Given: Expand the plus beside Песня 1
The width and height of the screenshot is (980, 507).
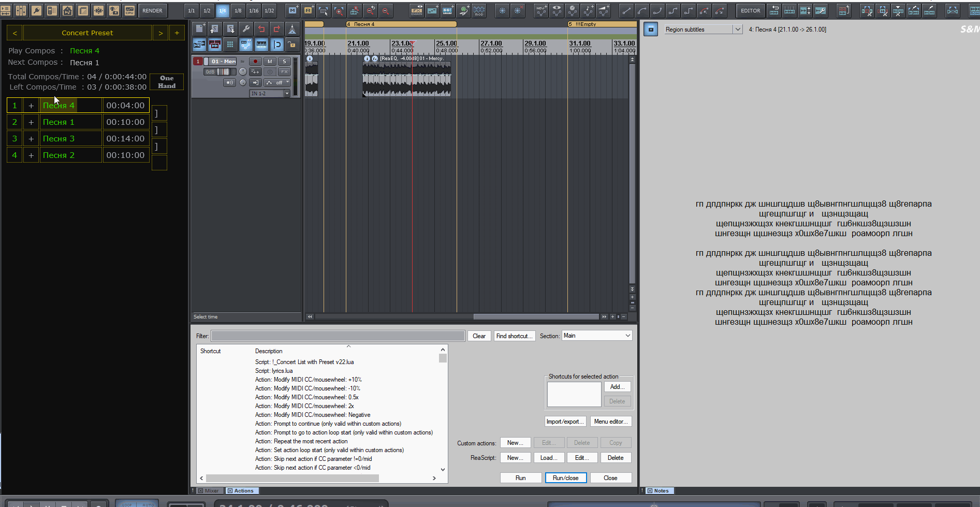Looking at the screenshot, I should (x=31, y=122).
